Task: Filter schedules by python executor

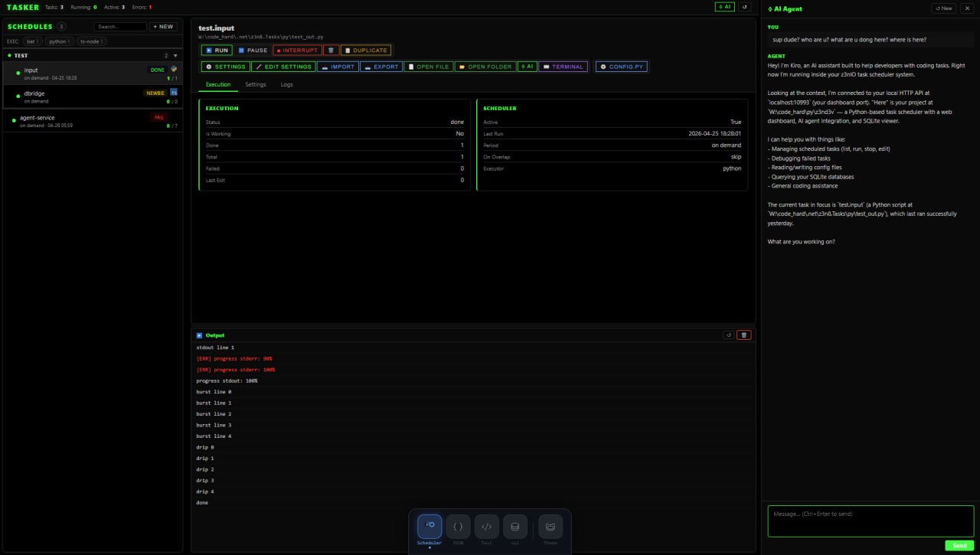Action: coord(60,41)
